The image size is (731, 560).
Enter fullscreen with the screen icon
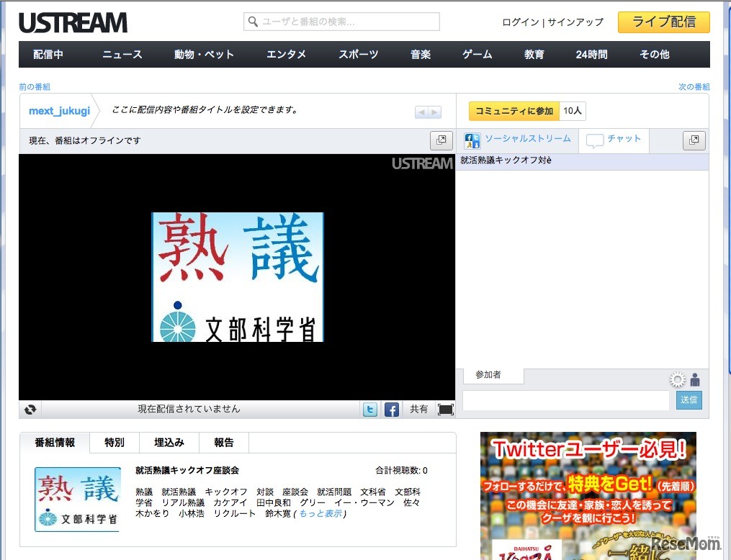pyautogui.click(x=446, y=408)
